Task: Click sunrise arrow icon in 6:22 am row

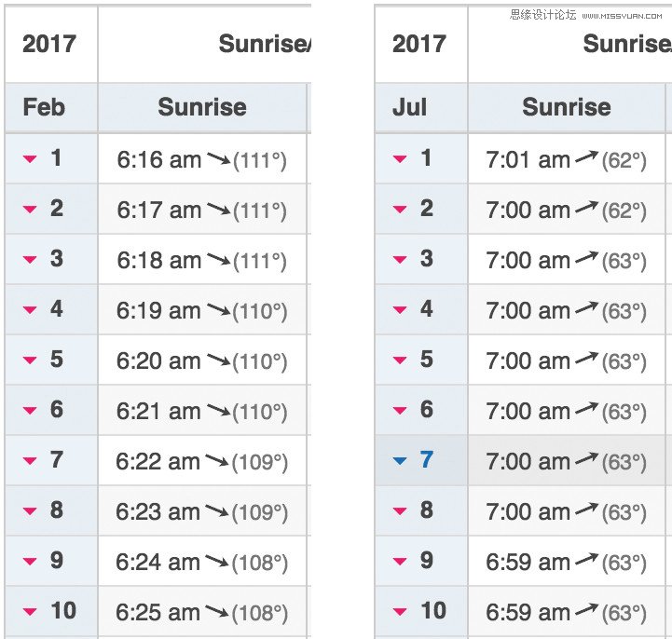Action: coord(217,461)
